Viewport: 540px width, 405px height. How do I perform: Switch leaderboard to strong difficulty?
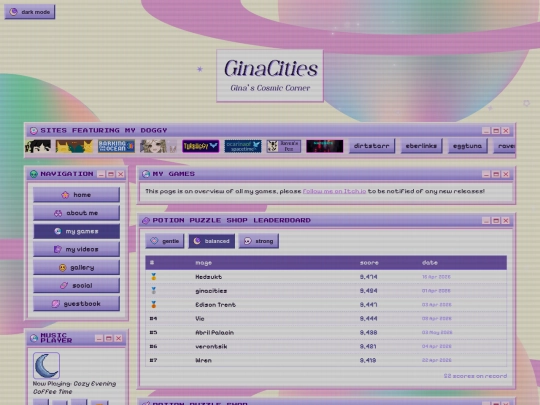click(x=259, y=241)
